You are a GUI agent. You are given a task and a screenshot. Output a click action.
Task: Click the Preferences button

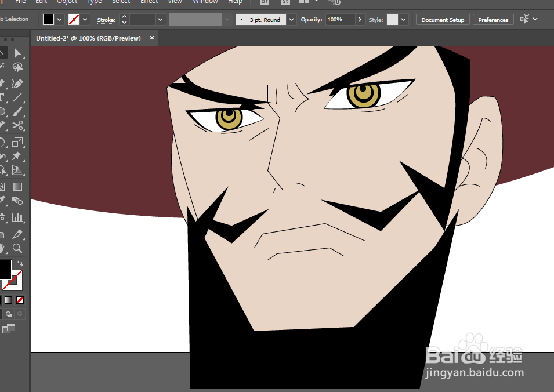click(x=493, y=20)
